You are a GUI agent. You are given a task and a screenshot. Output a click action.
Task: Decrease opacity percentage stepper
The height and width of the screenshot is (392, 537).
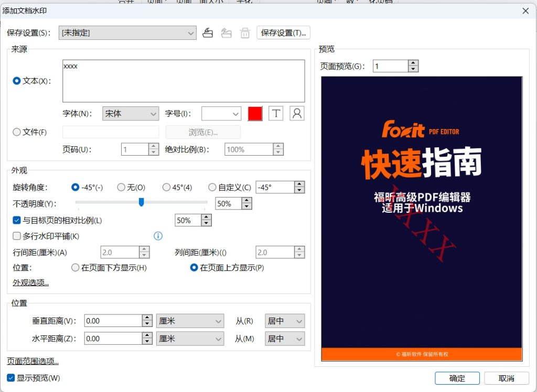point(246,207)
